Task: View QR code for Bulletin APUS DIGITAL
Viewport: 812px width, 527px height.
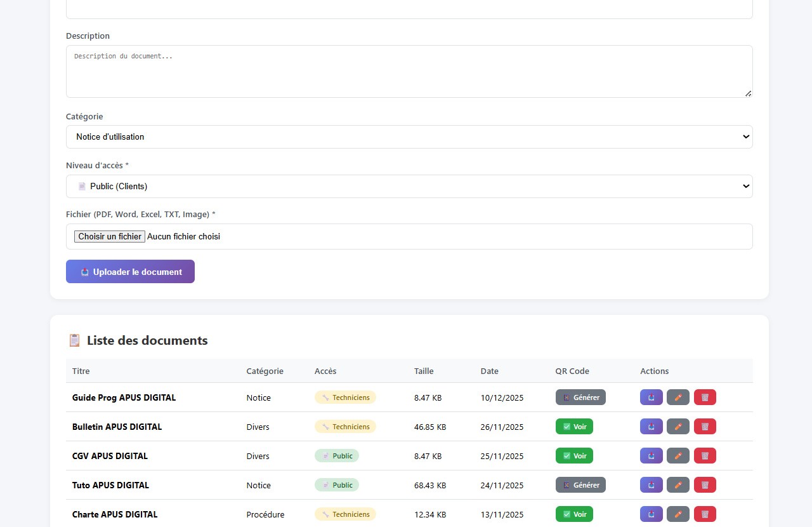Action: tap(574, 427)
